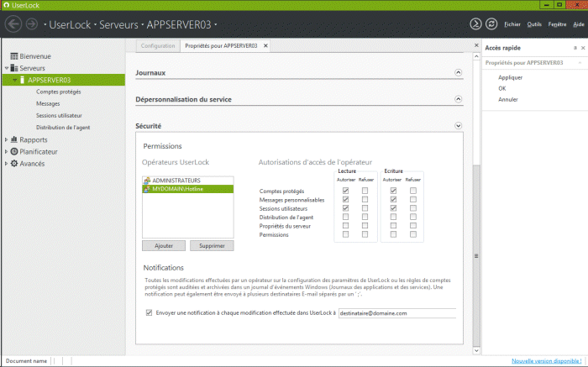
Task: Expand the Journaux section
Action: coord(459,73)
